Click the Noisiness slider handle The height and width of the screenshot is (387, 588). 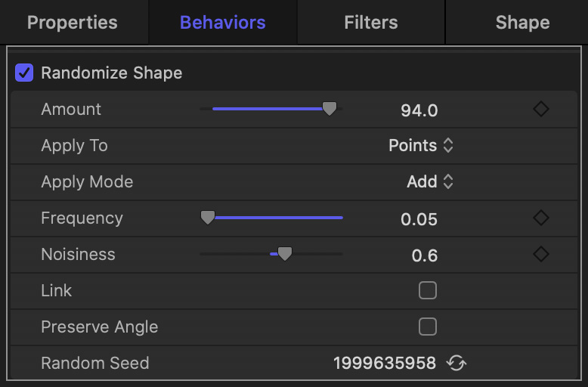tap(285, 254)
